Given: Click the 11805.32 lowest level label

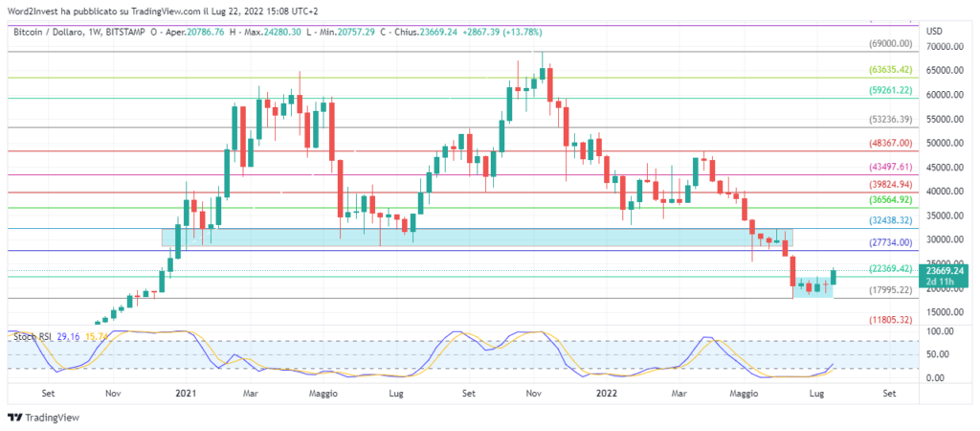Looking at the screenshot, I should point(889,320).
